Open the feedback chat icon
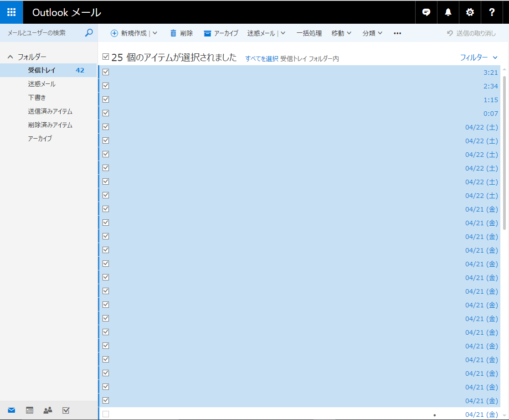Image resolution: width=509 pixels, height=420 pixels. (426, 12)
